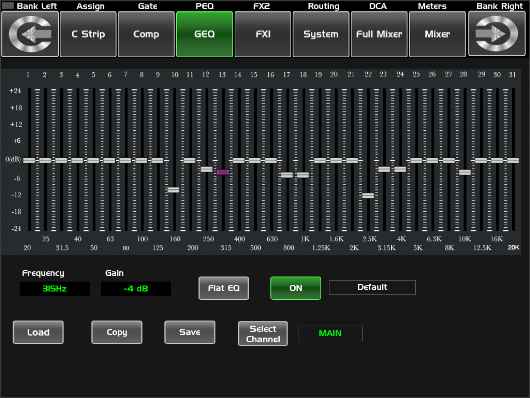Select the band 7 (80 Hz) fader
Screen dimensions: 530x398
coord(125,160)
